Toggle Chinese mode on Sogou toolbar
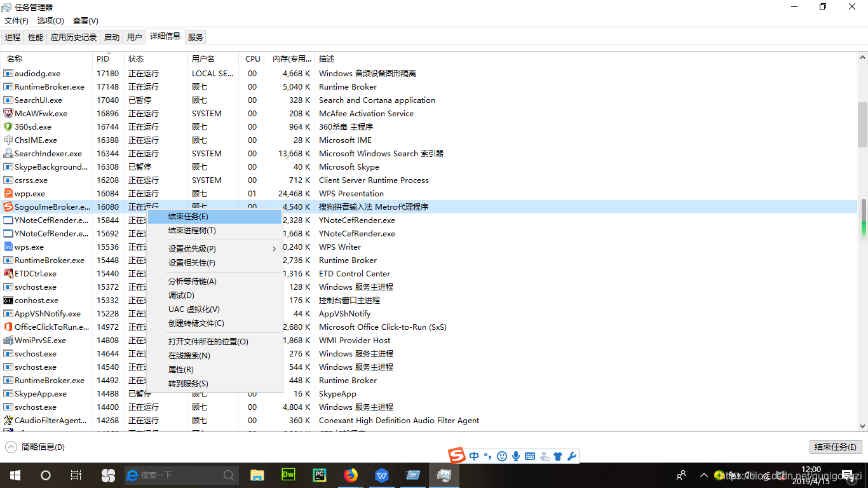This screenshot has height=488, width=868. click(x=475, y=456)
